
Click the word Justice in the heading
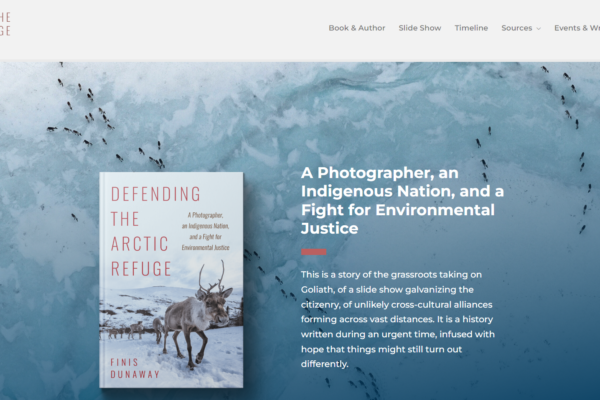click(x=329, y=229)
